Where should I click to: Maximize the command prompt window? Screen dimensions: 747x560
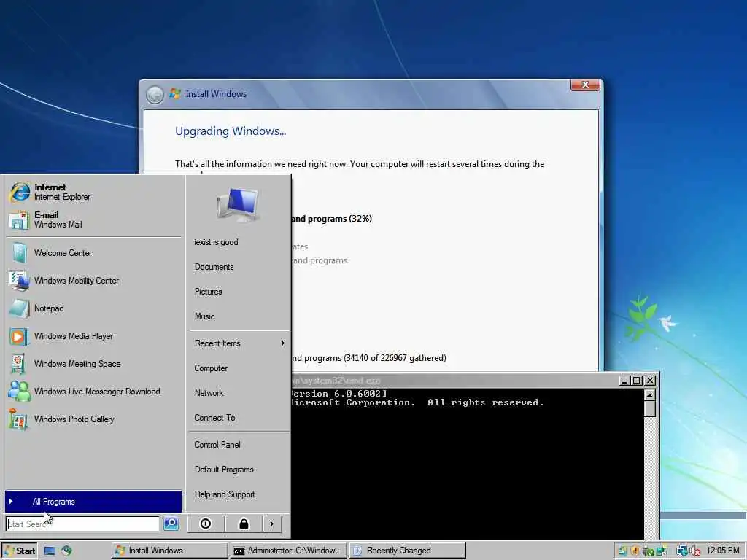[x=636, y=380]
